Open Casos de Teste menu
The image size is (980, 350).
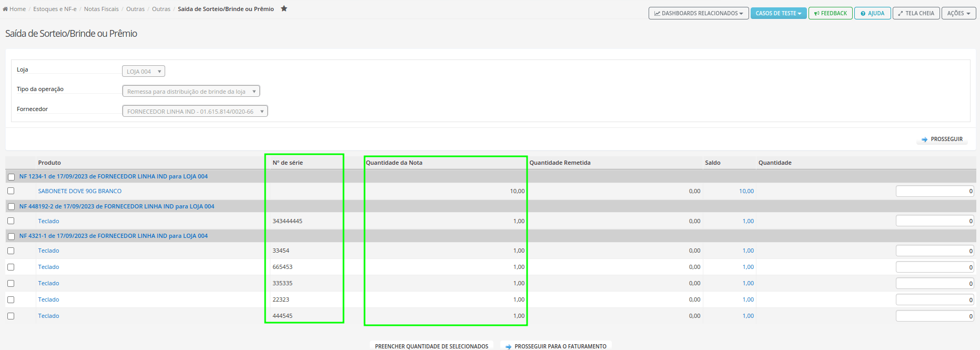point(779,13)
